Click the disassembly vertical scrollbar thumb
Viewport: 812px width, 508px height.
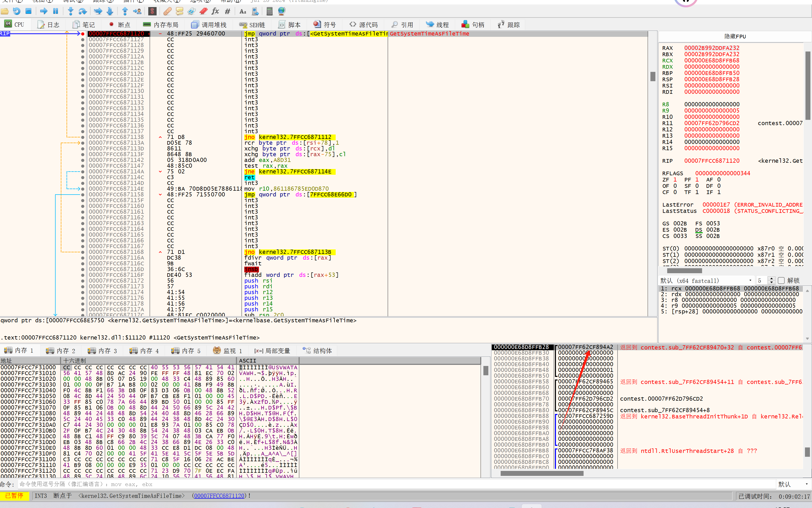[x=653, y=76]
